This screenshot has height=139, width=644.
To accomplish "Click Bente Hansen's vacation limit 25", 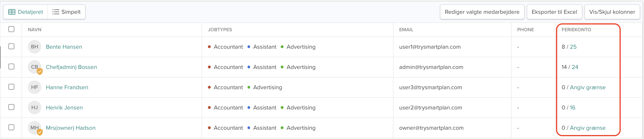I will tap(573, 47).
